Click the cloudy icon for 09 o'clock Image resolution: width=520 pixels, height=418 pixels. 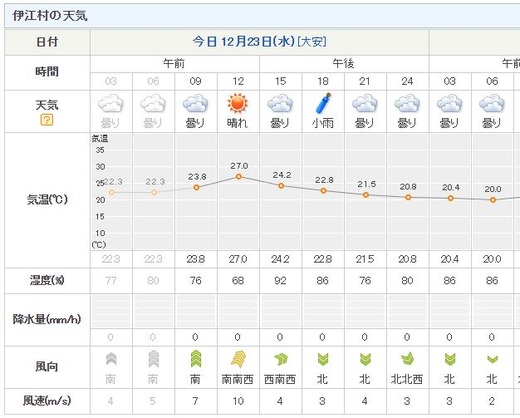(x=195, y=103)
